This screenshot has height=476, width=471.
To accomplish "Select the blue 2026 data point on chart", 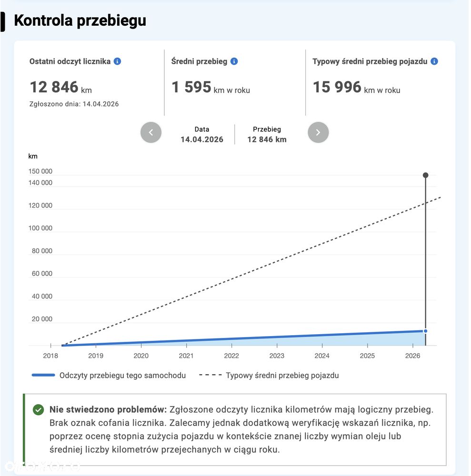I will (425, 331).
